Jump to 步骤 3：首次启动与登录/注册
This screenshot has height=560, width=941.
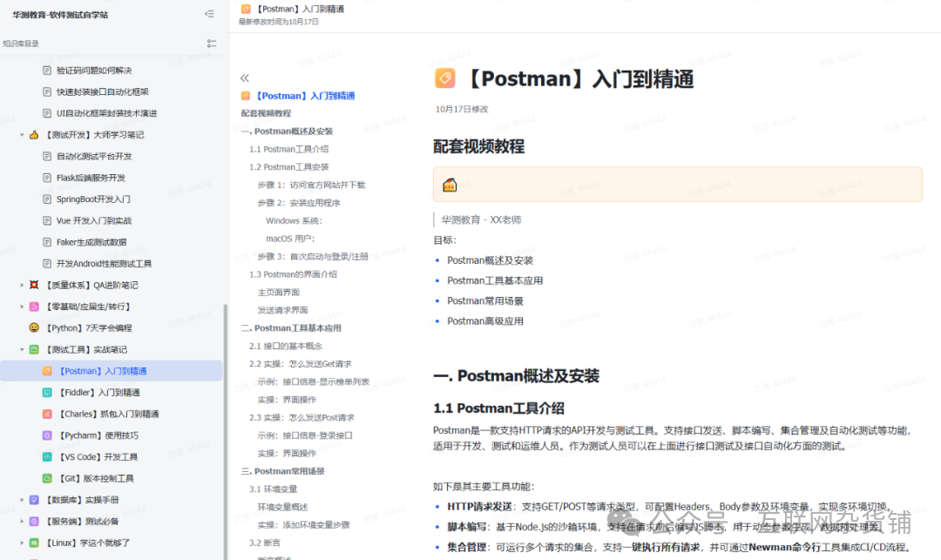point(313,257)
